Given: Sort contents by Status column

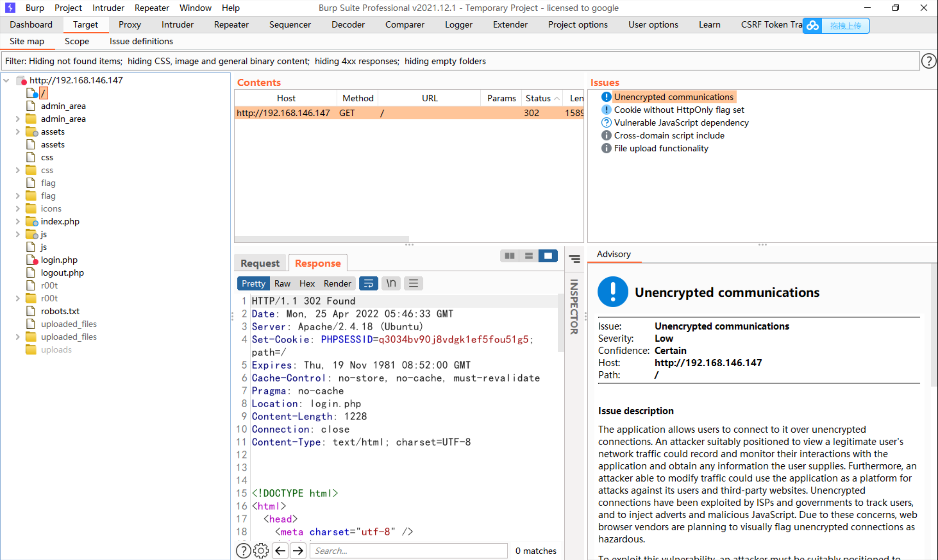Looking at the screenshot, I should coord(542,98).
